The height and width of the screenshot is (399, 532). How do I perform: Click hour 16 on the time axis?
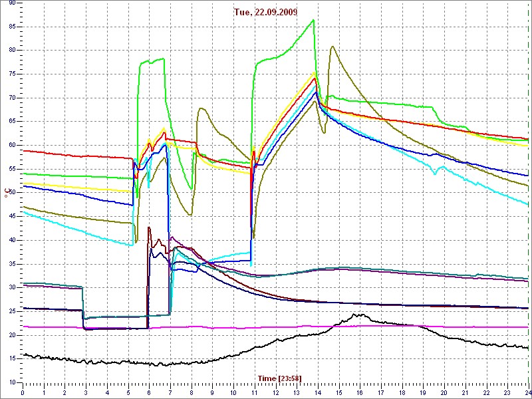click(360, 392)
